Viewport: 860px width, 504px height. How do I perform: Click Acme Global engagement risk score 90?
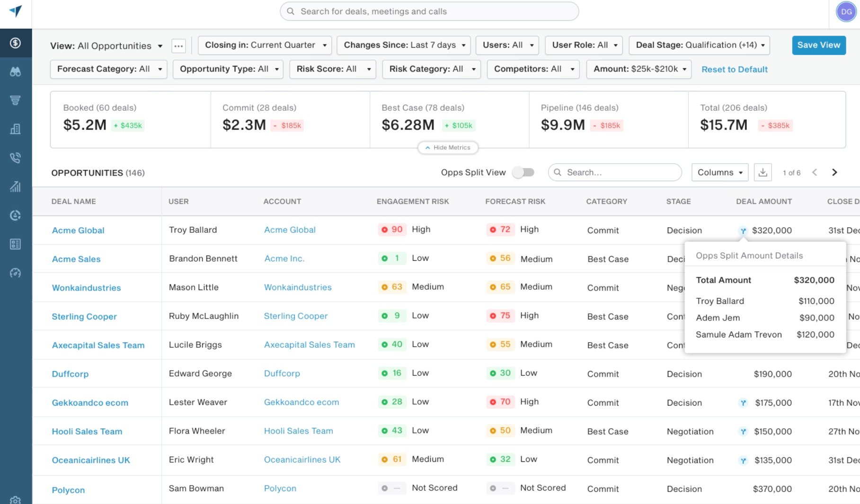[392, 230]
